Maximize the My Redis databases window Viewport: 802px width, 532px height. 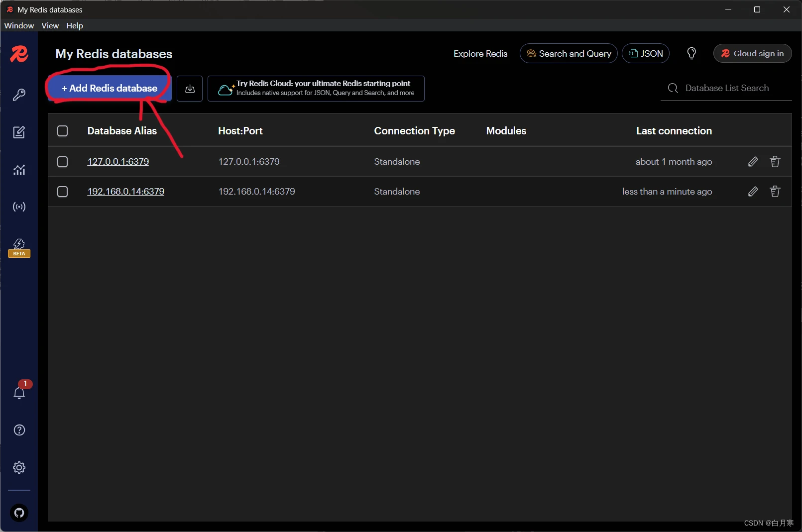point(757,9)
